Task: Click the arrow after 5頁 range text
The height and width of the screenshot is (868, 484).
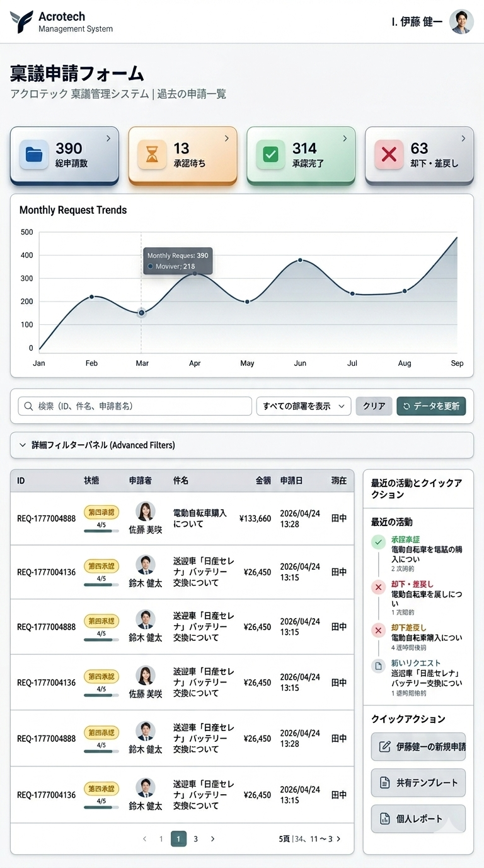Action: 338,839
